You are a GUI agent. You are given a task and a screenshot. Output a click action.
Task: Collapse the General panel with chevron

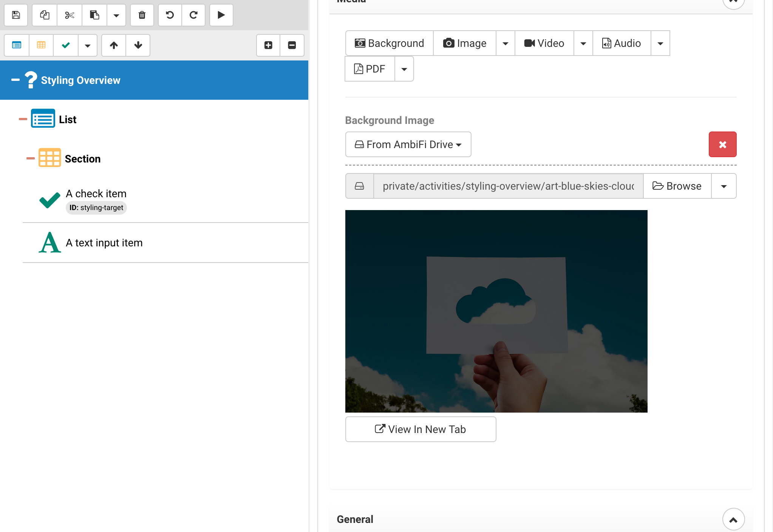(x=733, y=520)
